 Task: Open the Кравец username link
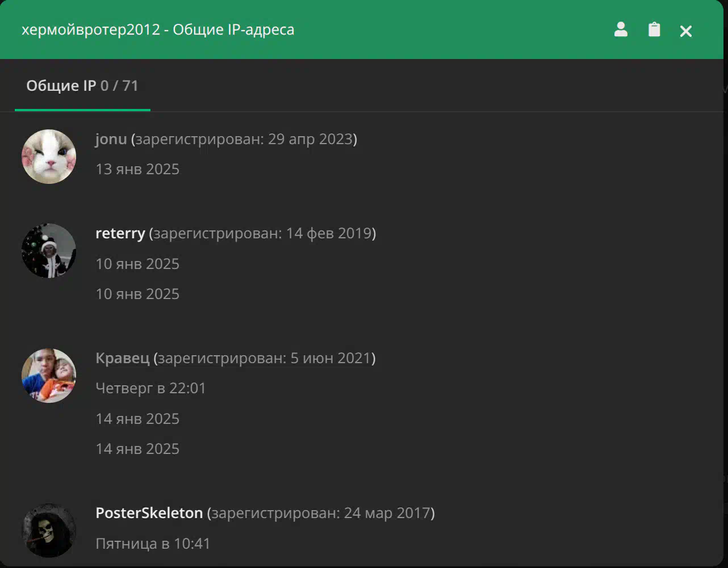pos(123,358)
